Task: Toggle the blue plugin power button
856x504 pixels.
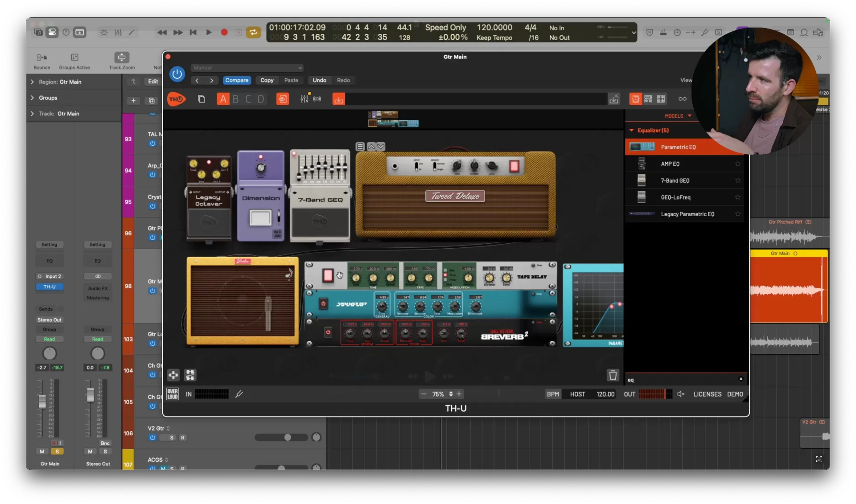Action: click(177, 74)
